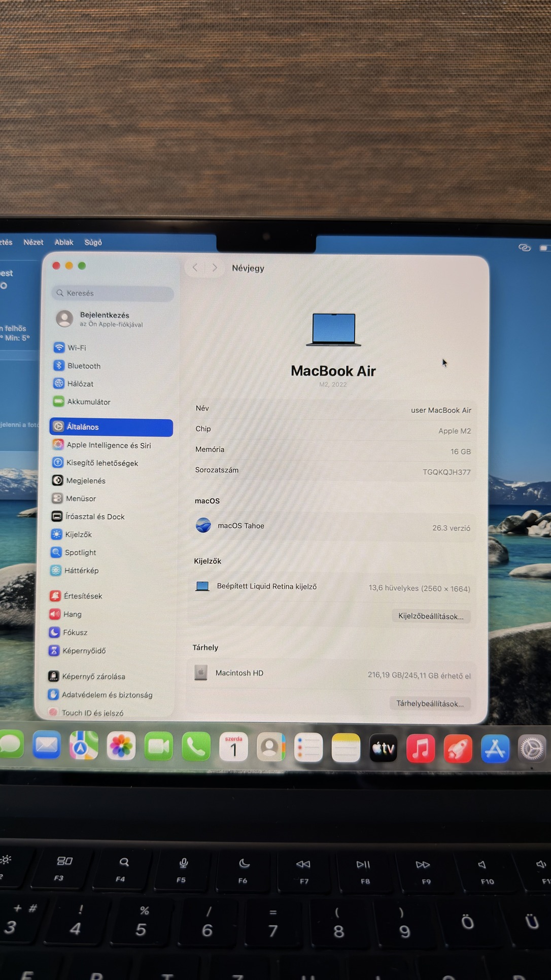Open the Súgó menu
The height and width of the screenshot is (980, 551).
click(x=93, y=243)
